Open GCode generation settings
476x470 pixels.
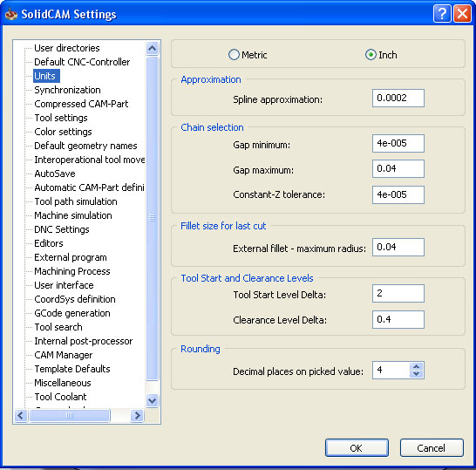(x=72, y=313)
